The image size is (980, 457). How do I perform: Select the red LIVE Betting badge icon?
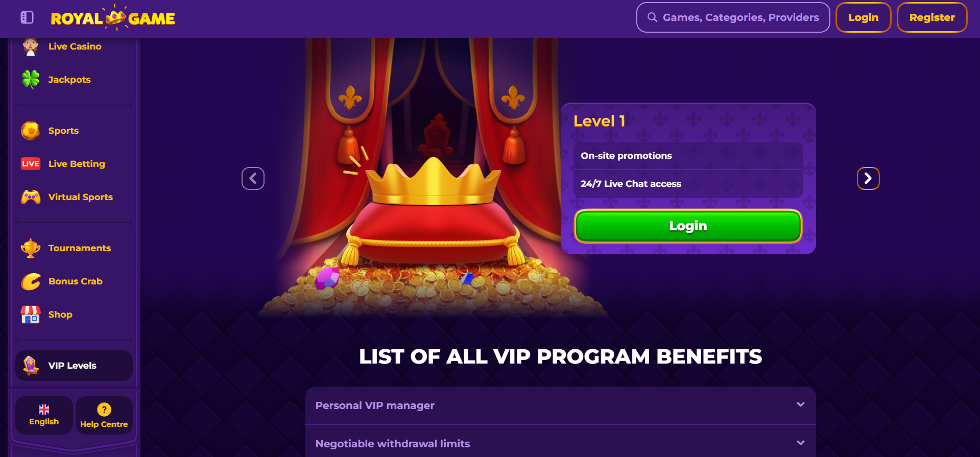coord(31,164)
